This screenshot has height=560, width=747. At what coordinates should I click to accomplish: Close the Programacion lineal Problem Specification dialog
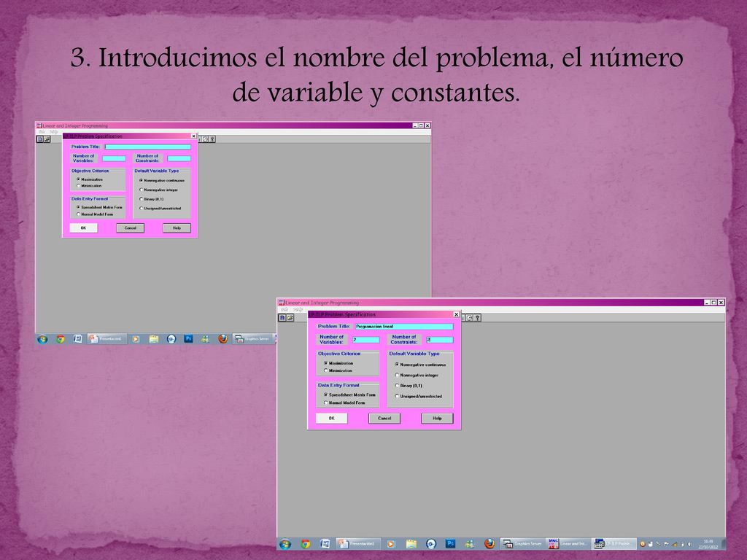pyautogui.click(x=456, y=314)
